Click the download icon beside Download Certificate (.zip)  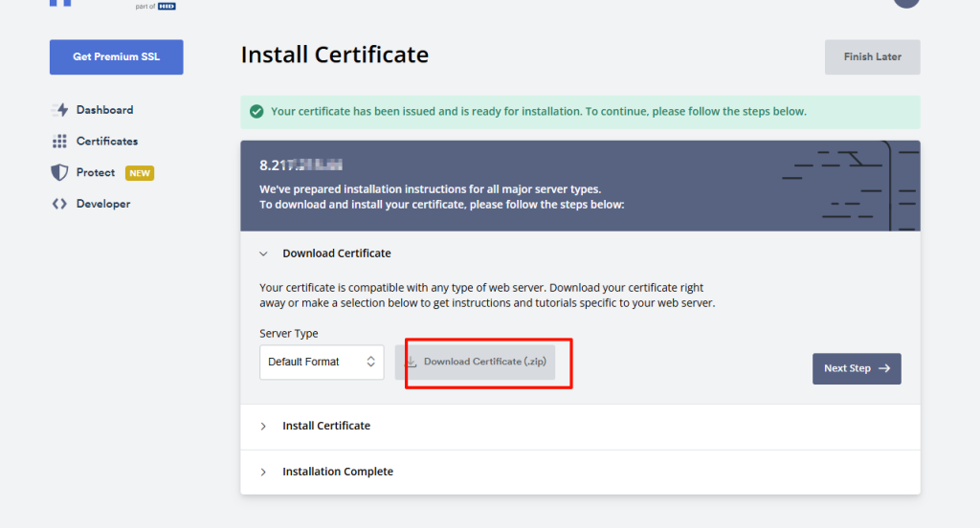[412, 363]
